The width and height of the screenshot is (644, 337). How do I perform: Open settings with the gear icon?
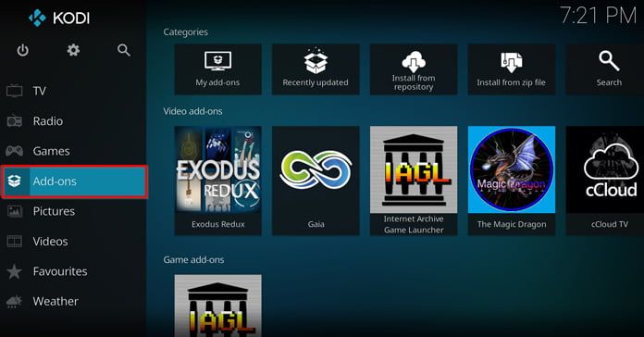click(73, 50)
